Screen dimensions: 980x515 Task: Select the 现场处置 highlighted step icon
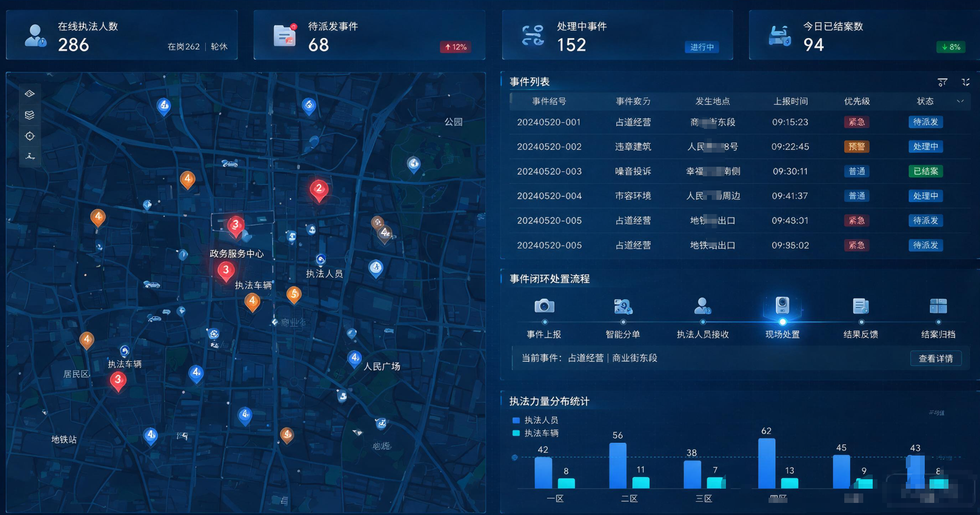point(782,306)
